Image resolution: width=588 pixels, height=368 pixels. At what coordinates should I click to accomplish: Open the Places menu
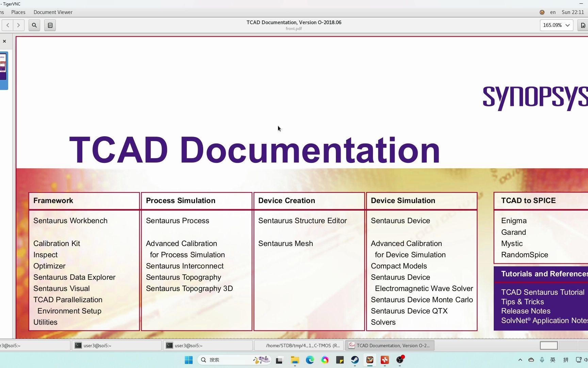pyautogui.click(x=18, y=12)
